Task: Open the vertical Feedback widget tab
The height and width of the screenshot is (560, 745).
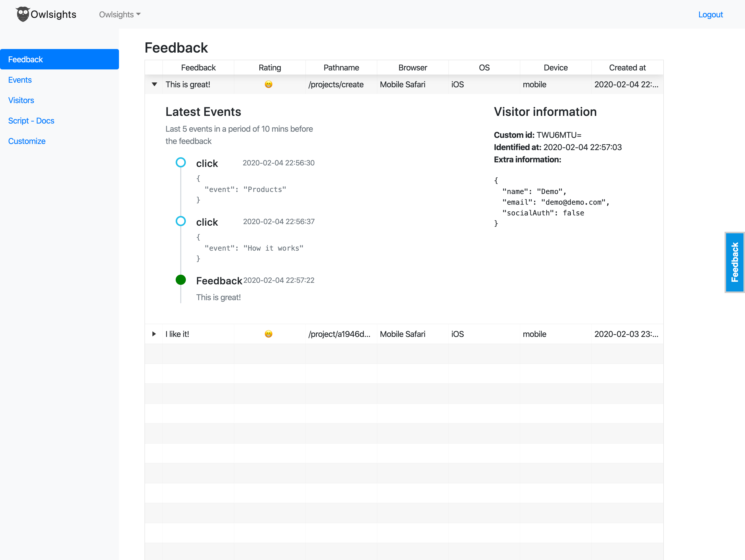Action: [735, 262]
